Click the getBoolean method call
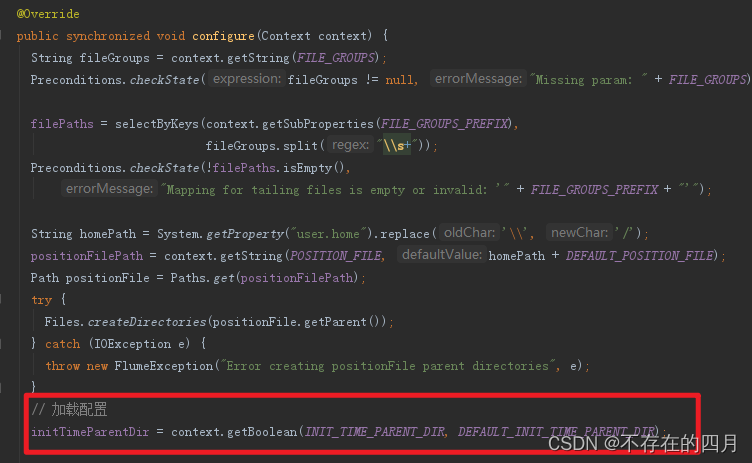752x463 pixels. click(262, 432)
